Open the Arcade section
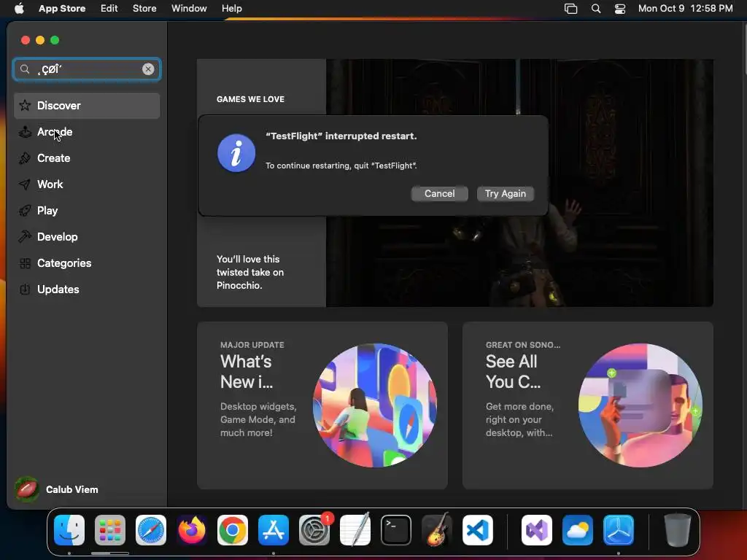Image resolution: width=747 pixels, height=560 pixels. 87,132
